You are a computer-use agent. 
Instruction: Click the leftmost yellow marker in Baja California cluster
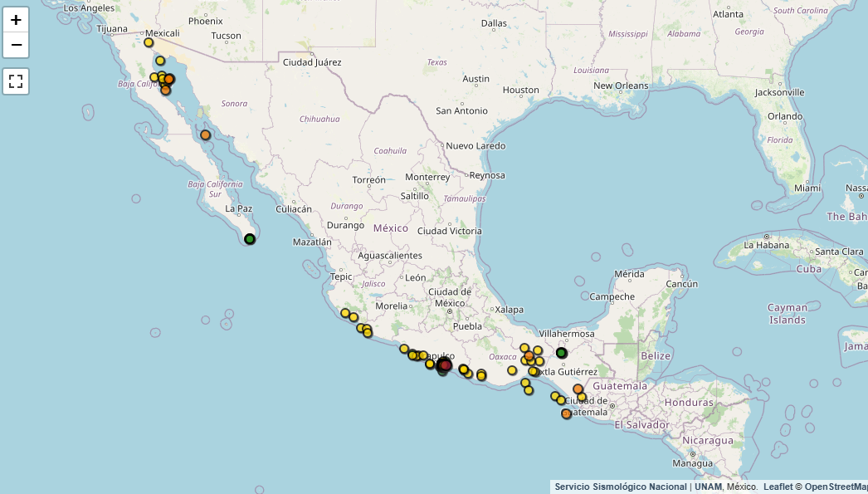[154, 77]
